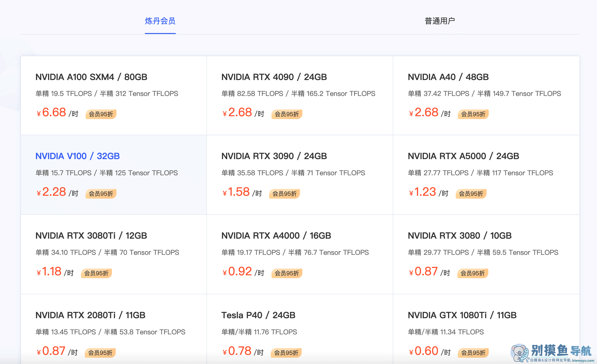Click the koala mascot watermark logo icon
The width and height of the screenshot is (597, 364).
pos(519,353)
